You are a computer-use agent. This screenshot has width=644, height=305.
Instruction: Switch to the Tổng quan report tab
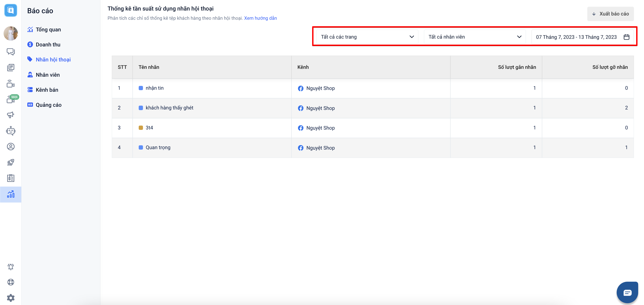coord(48,30)
